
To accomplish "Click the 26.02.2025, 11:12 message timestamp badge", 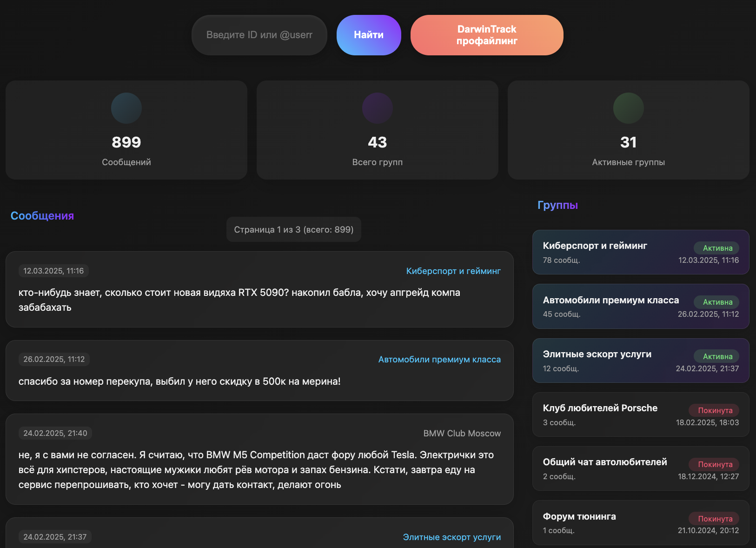I will [x=54, y=359].
